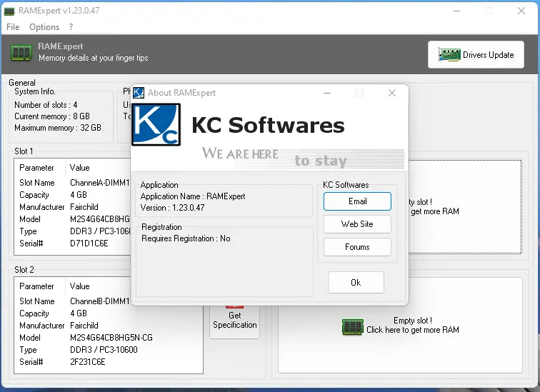Open the question mark help menu
This screenshot has height=392, width=540.
[x=71, y=27]
